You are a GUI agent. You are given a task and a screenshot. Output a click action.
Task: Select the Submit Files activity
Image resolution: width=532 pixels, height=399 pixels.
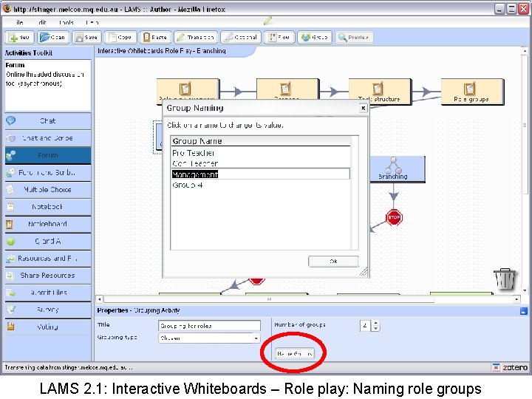(48, 293)
